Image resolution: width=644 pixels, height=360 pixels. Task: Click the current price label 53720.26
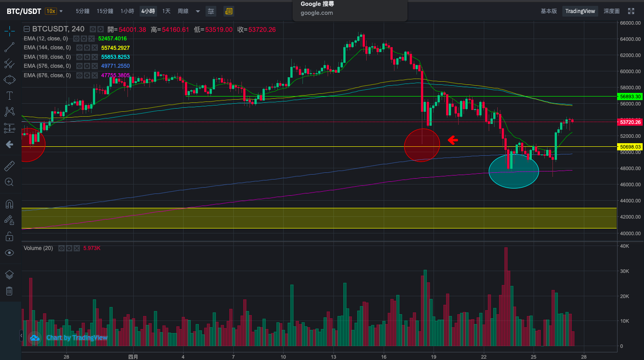point(630,122)
